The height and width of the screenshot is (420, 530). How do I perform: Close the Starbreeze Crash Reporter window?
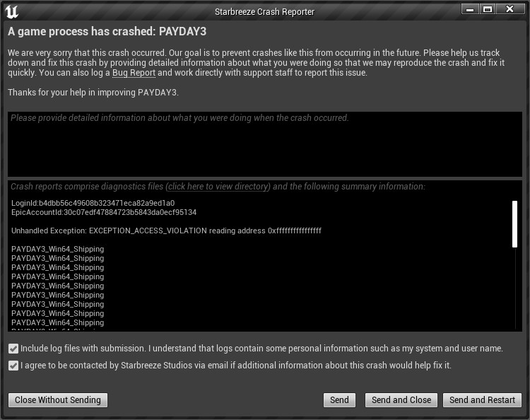point(509,9)
